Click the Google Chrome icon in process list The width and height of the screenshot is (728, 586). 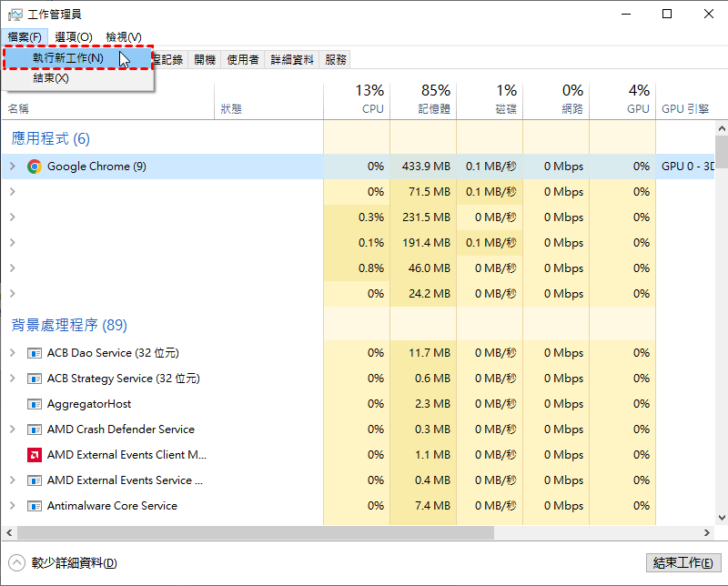[35, 167]
